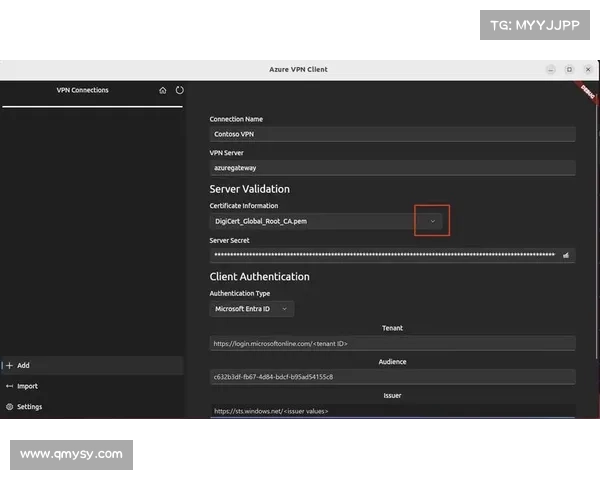Click the Azure VPN Client title text

point(298,70)
